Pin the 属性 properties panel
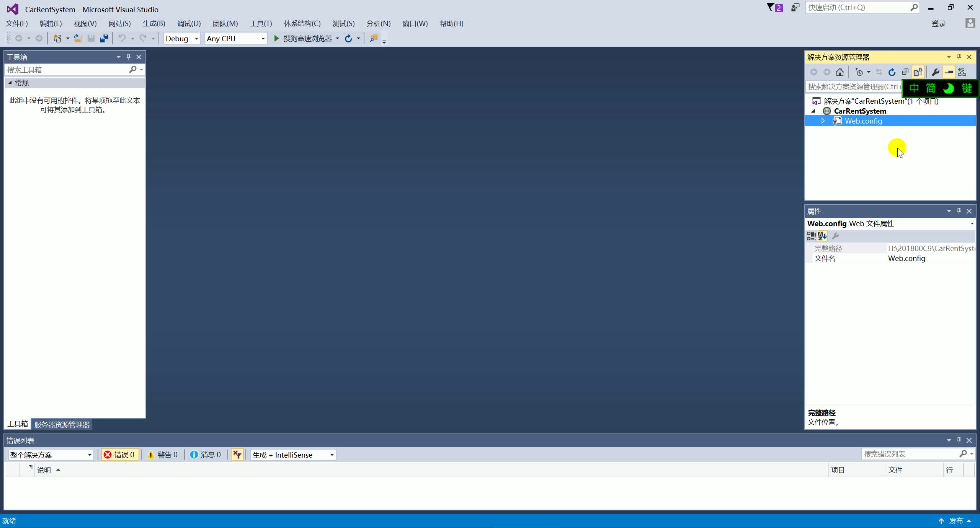 (x=959, y=211)
